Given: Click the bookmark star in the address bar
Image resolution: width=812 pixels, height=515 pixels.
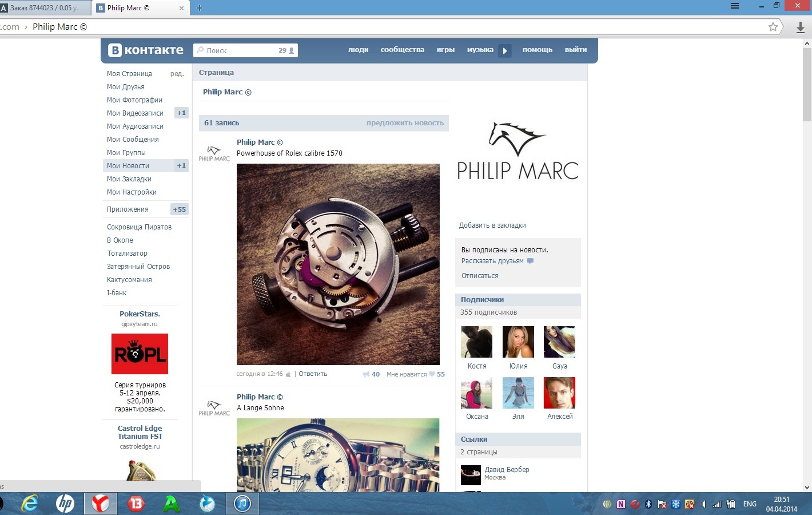Looking at the screenshot, I should 773,27.
